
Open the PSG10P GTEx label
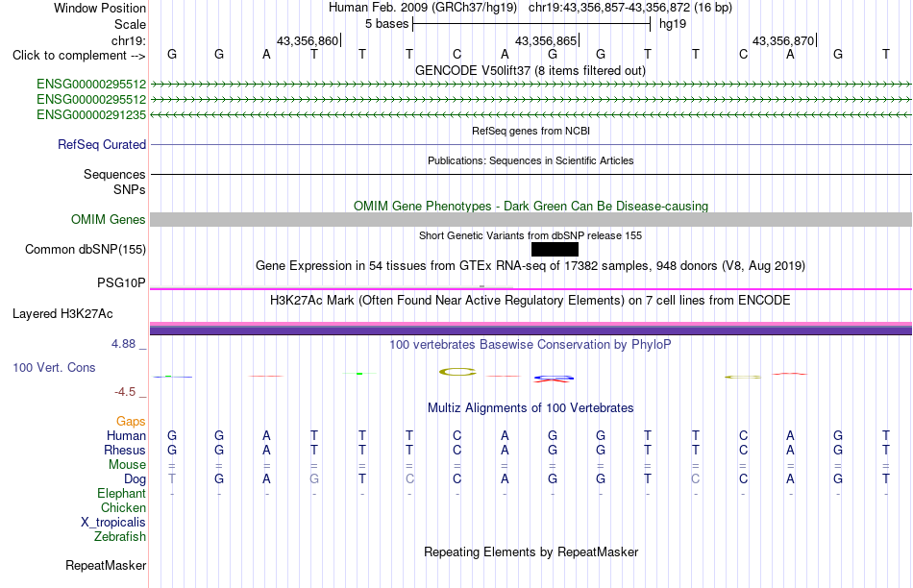pos(121,282)
